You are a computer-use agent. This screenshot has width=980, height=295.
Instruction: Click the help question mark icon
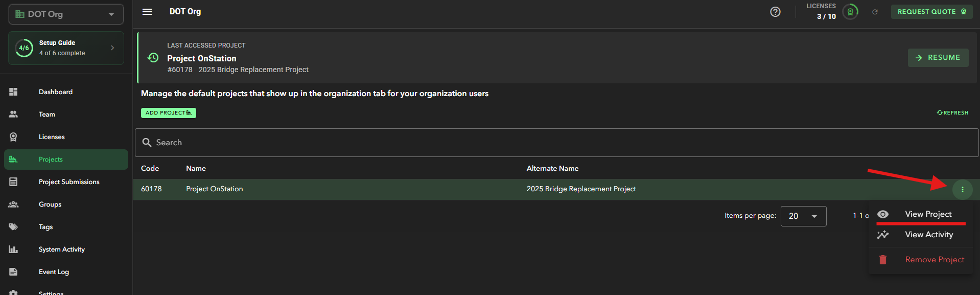775,12
